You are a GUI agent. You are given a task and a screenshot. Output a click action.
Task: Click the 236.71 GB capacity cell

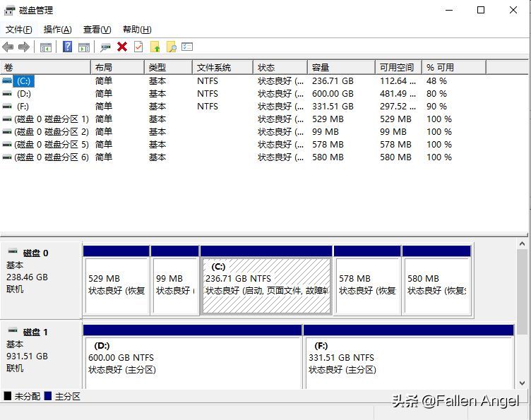point(333,81)
